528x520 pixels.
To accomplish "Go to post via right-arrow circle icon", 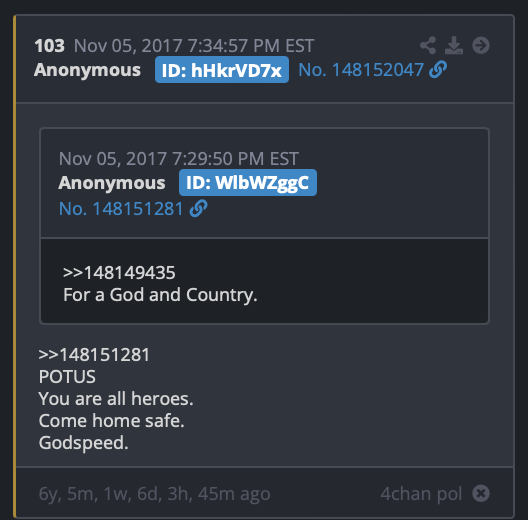I will point(481,45).
